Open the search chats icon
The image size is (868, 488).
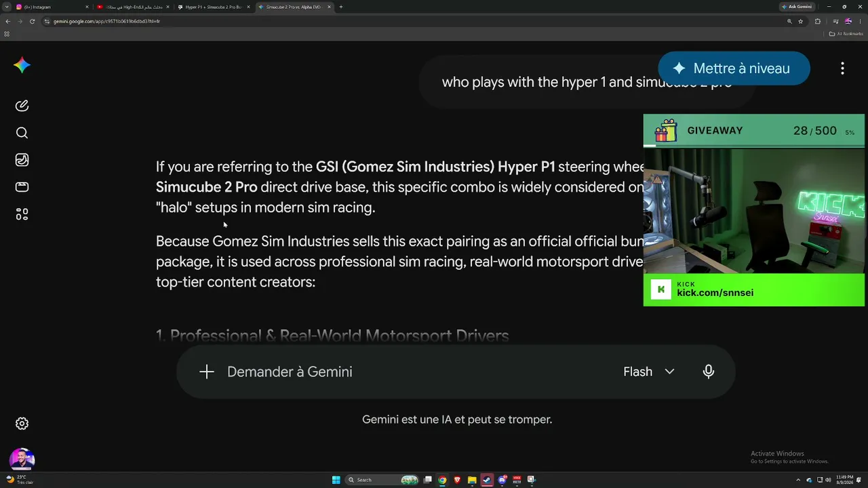[x=22, y=133]
